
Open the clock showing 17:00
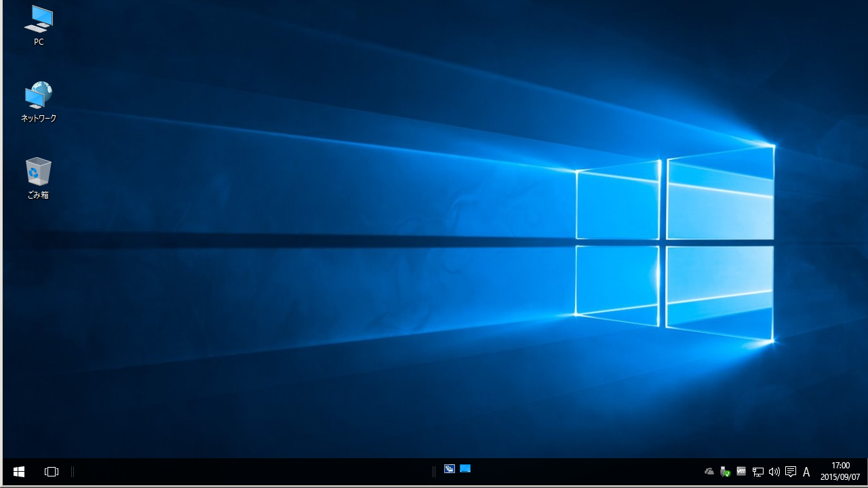click(x=840, y=472)
